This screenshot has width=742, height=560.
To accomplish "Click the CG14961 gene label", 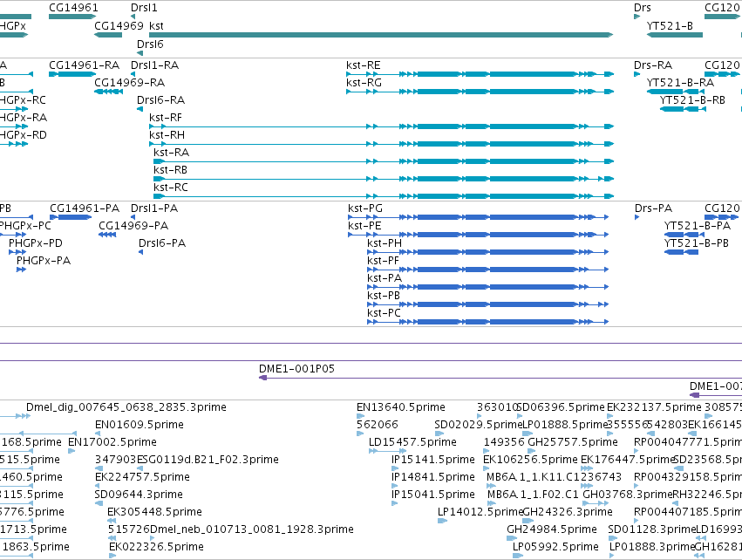I will (73, 8).
